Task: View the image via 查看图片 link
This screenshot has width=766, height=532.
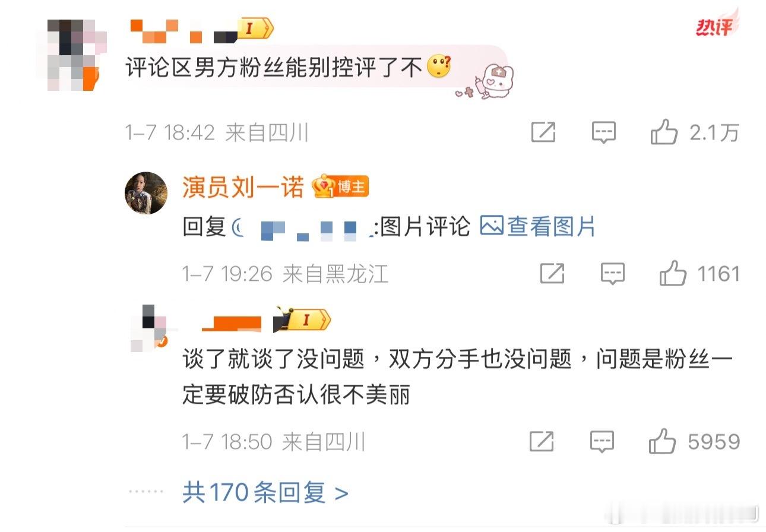Action: 538,226
